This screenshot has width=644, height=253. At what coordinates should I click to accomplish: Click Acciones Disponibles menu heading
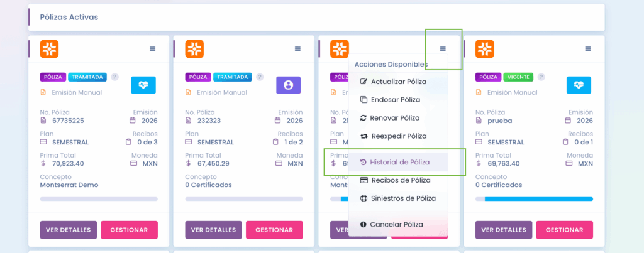[x=391, y=65]
